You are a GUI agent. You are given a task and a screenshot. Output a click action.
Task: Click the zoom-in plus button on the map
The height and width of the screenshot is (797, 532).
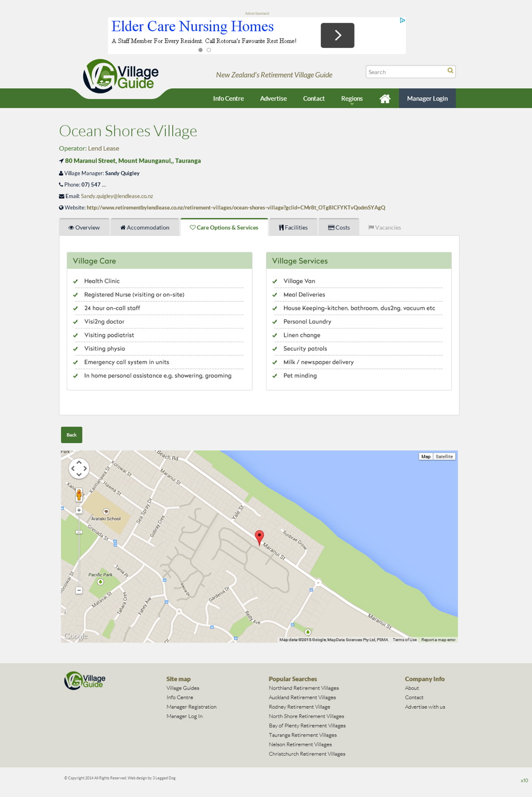pos(79,510)
